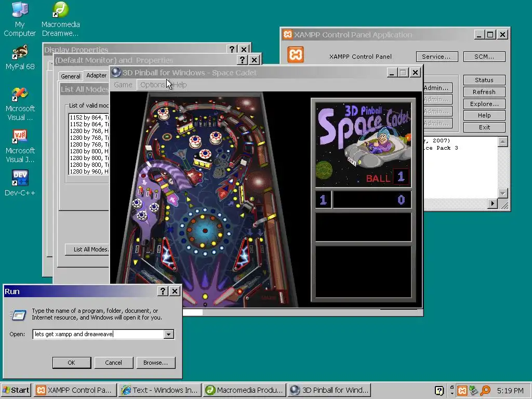Select '1280 by 960' mode row
Image resolution: width=532 pixels, height=399 pixels.
click(x=89, y=171)
